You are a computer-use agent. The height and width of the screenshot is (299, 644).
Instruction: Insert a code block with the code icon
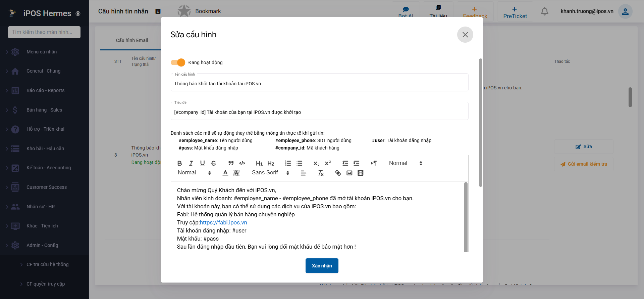coord(242,163)
